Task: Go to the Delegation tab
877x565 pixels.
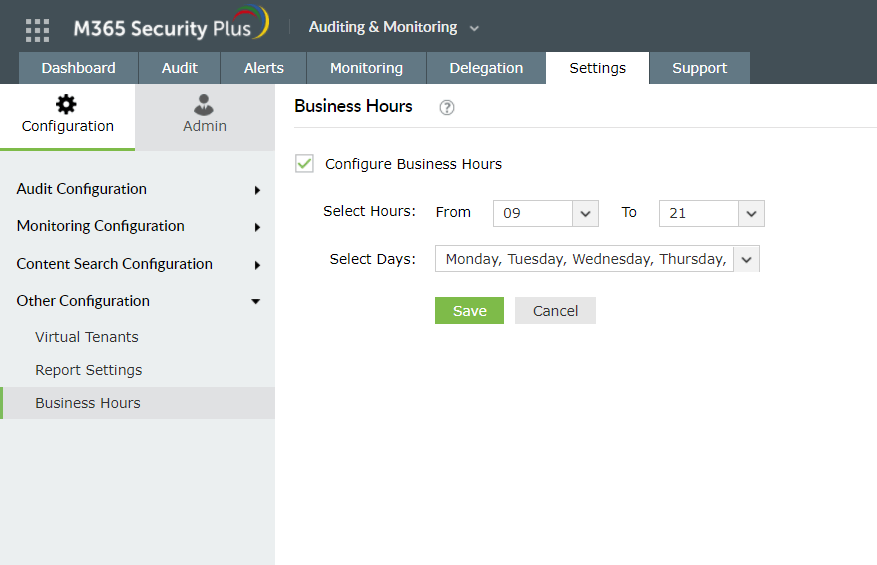Action: tap(486, 68)
